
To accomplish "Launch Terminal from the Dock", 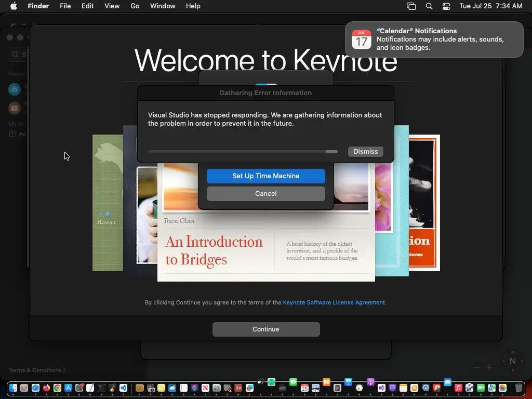I will 101,388.
